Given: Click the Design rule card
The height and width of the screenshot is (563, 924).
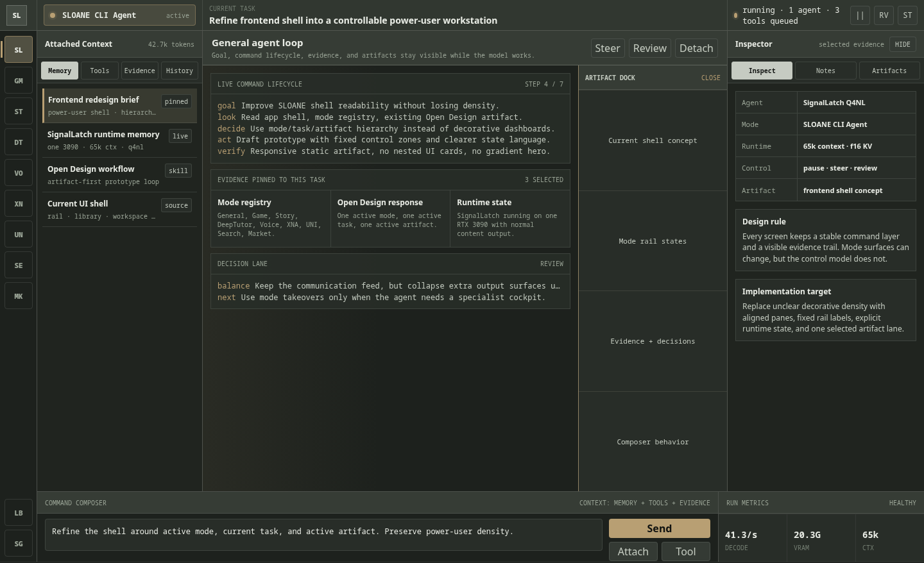Looking at the screenshot, I should (826, 240).
